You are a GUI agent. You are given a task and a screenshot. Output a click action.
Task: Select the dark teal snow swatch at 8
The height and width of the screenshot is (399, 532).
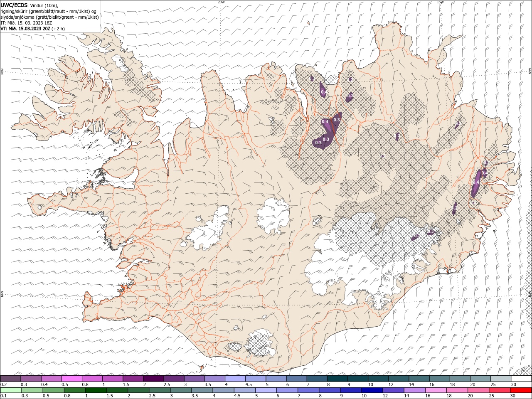click(337, 379)
